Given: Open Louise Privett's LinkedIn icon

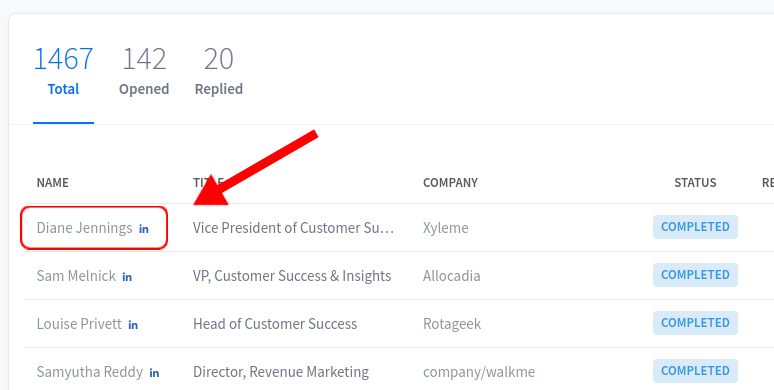Looking at the screenshot, I should (x=133, y=325).
